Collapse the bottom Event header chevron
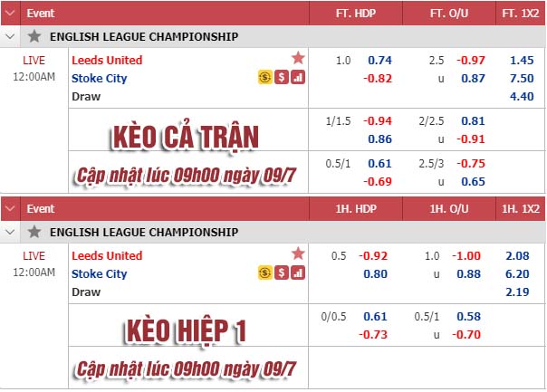Viewport: 547px width, 392px height. tap(10, 209)
